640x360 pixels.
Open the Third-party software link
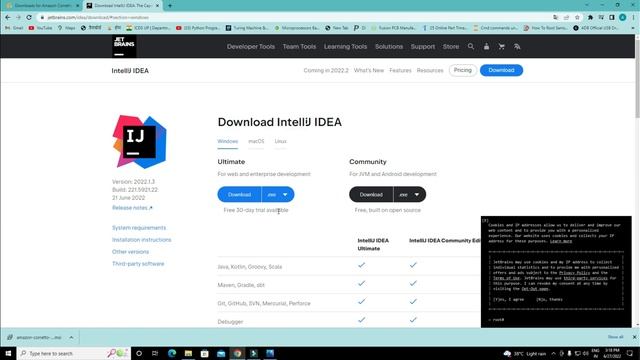point(138,264)
